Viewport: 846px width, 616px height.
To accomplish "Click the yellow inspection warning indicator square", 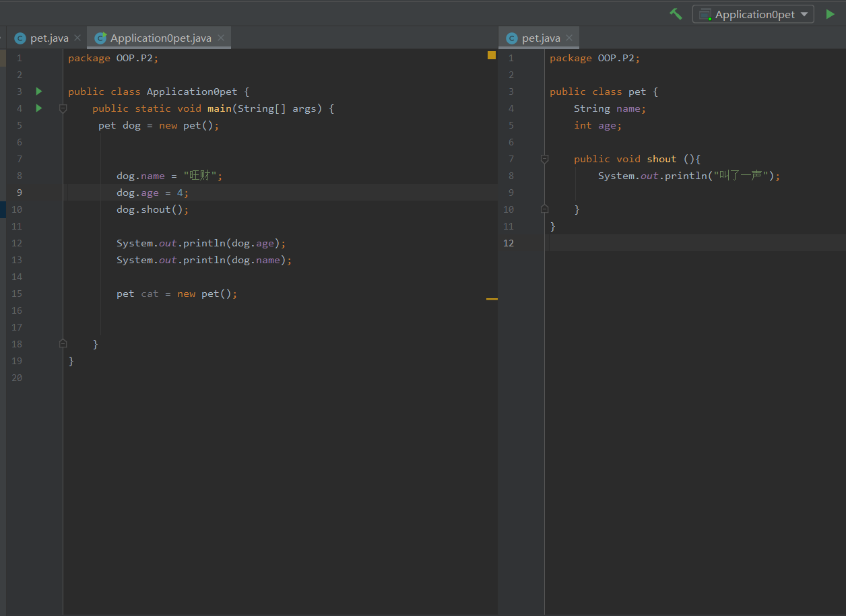I will [x=492, y=55].
